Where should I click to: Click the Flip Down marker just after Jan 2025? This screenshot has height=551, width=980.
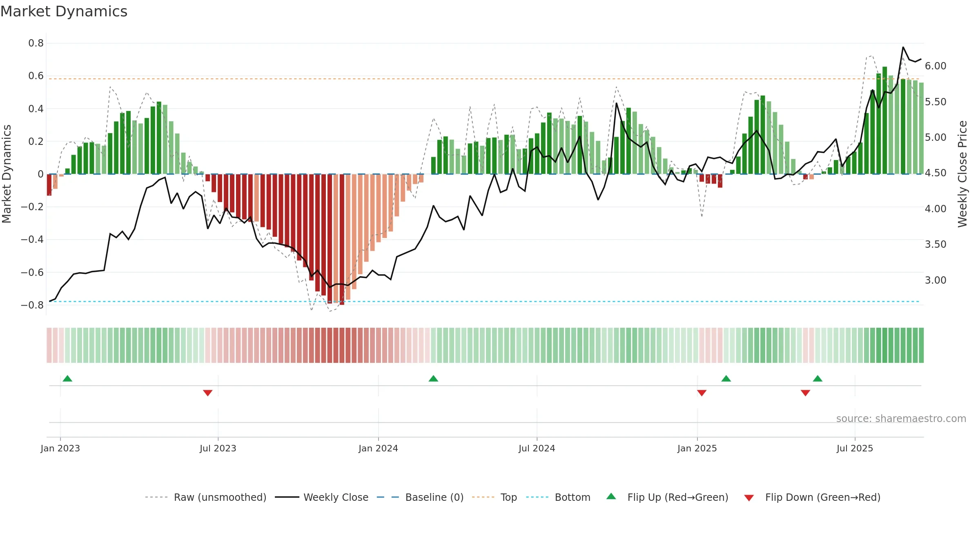[x=702, y=393]
